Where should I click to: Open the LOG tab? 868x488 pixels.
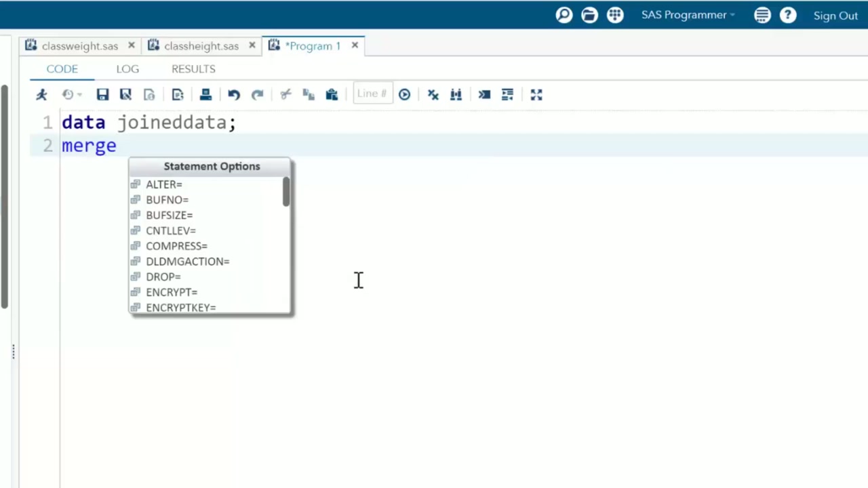pos(127,69)
